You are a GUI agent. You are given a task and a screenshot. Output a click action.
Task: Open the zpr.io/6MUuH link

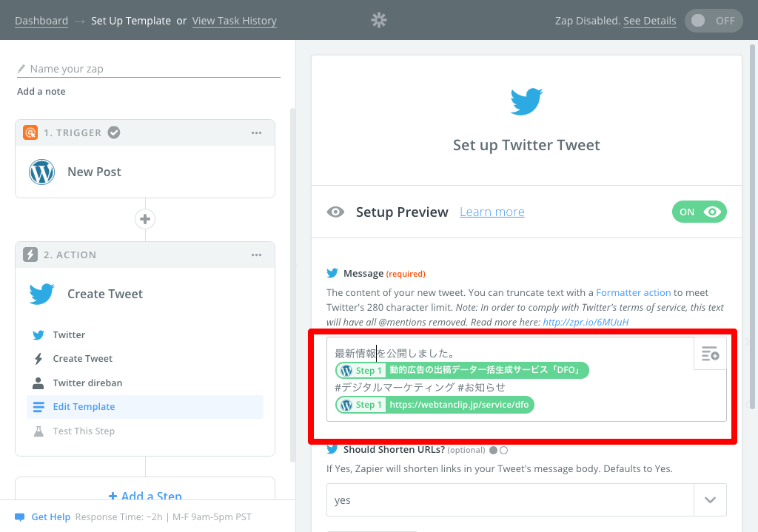[x=586, y=322]
